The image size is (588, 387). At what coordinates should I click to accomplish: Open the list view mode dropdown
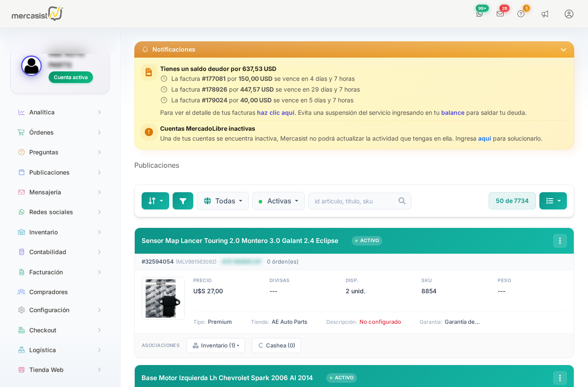(x=553, y=201)
